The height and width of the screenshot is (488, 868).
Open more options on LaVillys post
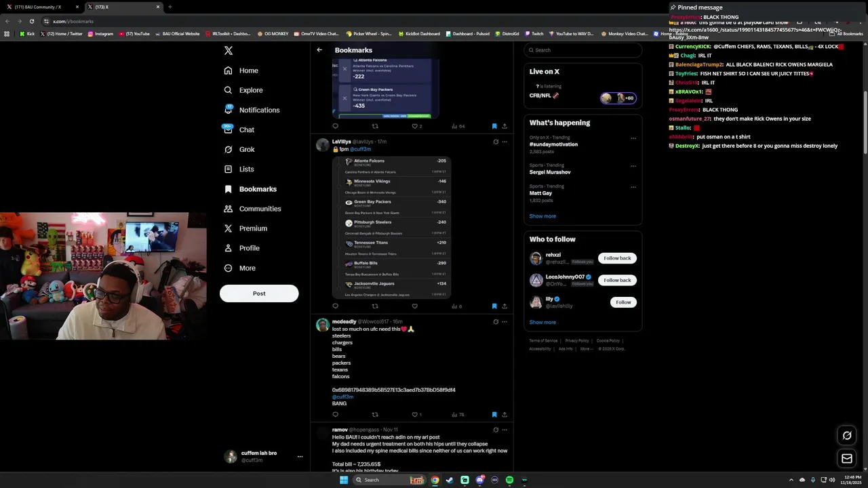(x=505, y=142)
